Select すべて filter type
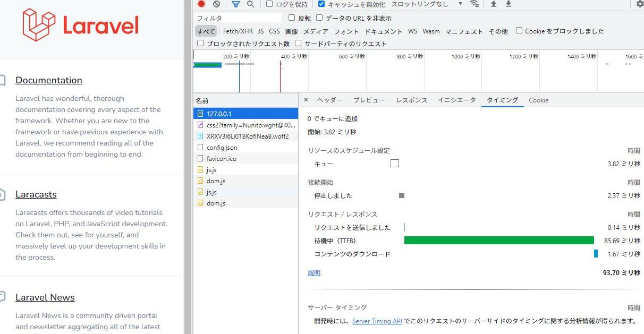Viewport: 644px width, 334px height. [x=206, y=31]
